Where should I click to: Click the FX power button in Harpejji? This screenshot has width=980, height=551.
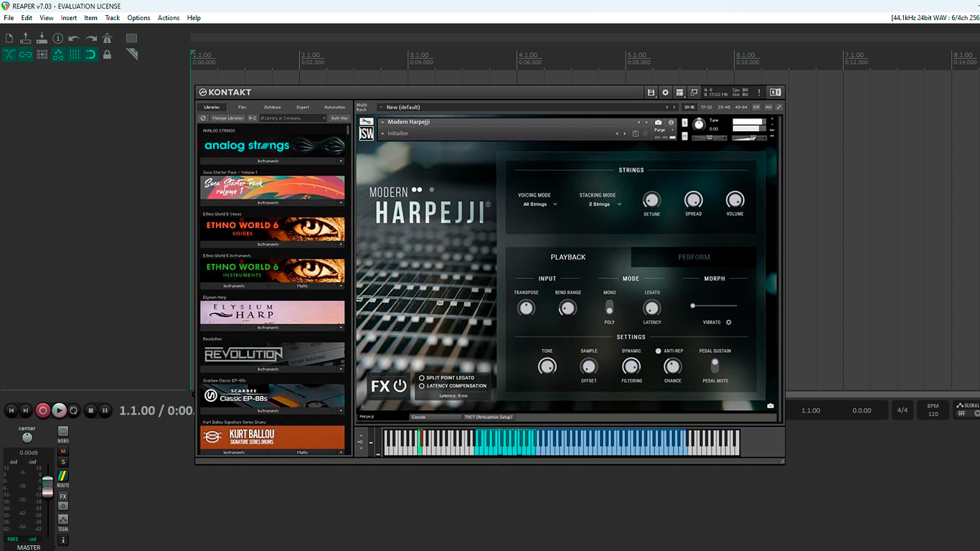pyautogui.click(x=400, y=387)
